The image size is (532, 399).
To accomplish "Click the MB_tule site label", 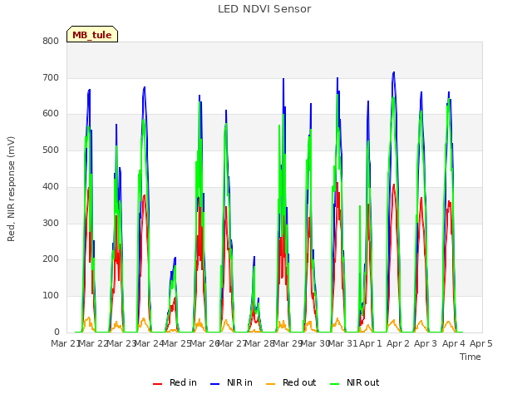I will pos(92,35).
